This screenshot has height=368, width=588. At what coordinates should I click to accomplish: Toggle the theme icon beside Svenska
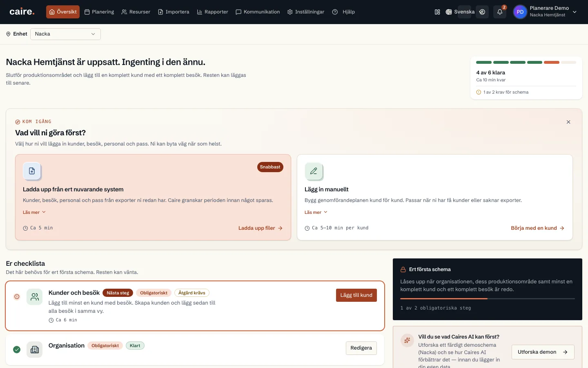pos(482,12)
